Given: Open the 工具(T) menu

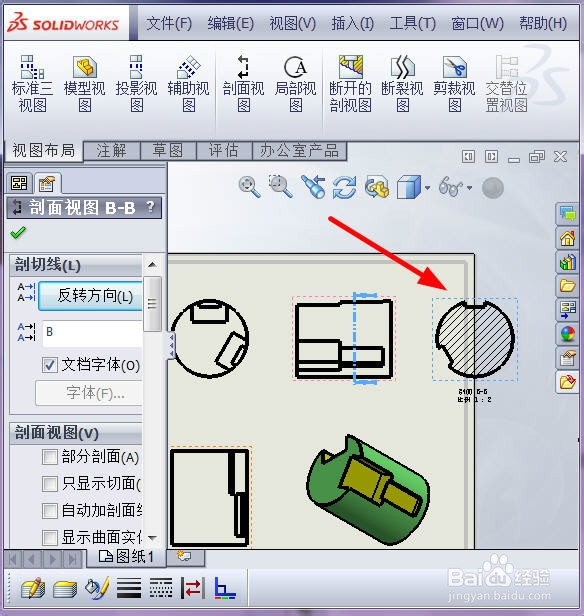Looking at the screenshot, I should pyautogui.click(x=413, y=24).
